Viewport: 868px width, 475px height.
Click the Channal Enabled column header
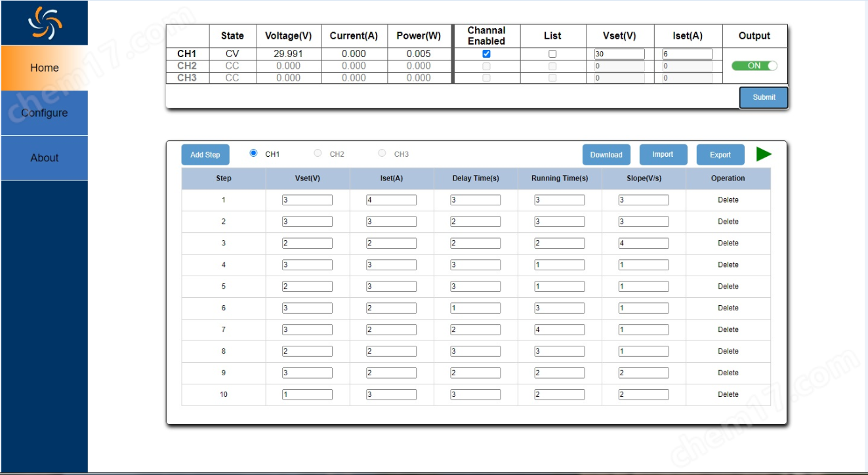pos(486,35)
